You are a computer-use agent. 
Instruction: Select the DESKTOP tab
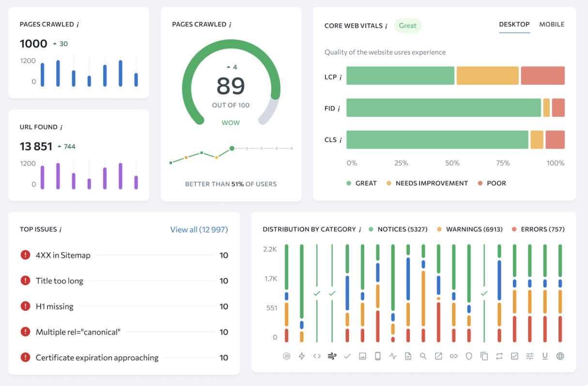coord(514,24)
